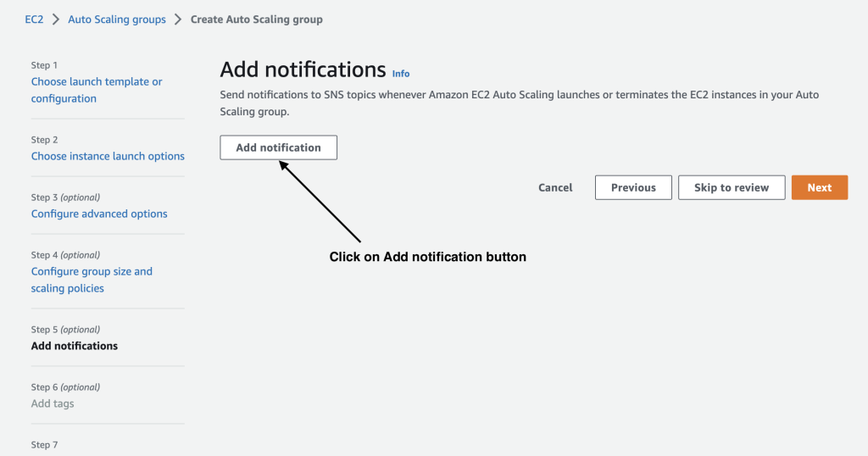This screenshot has width=868, height=456.
Task: Go to Choose instance launch options step
Action: 108,156
